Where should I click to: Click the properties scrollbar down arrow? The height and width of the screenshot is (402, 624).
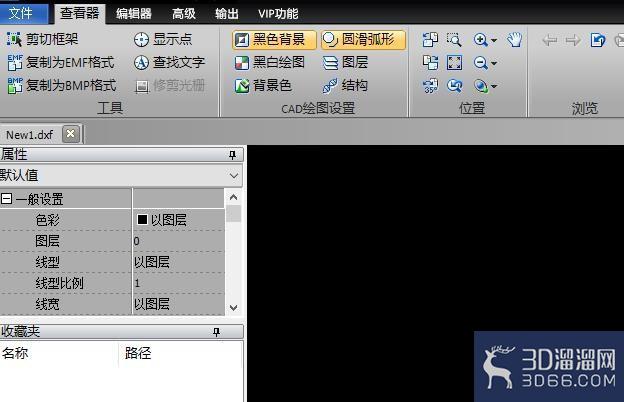coord(234,308)
